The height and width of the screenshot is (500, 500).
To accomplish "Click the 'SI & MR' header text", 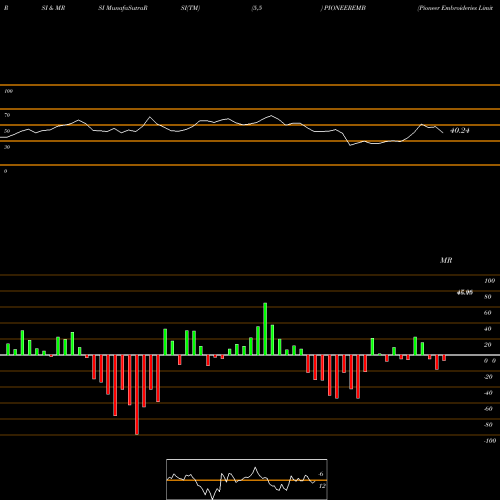I will [53, 8].
